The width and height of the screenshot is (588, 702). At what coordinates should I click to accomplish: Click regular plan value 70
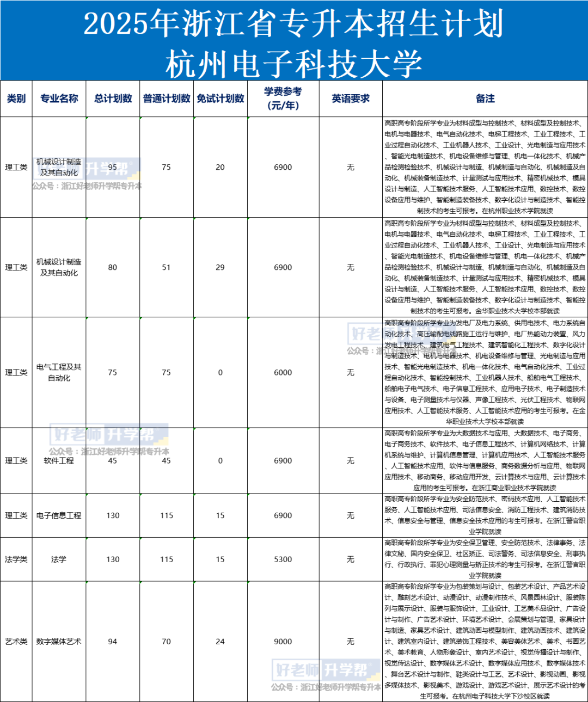click(x=167, y=642)
